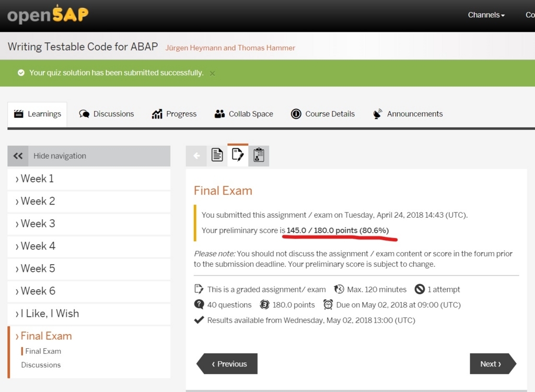The height and width of the screenshot is (392, 535).
Task: Open the Channels dropdown menu
Action: 486,15
